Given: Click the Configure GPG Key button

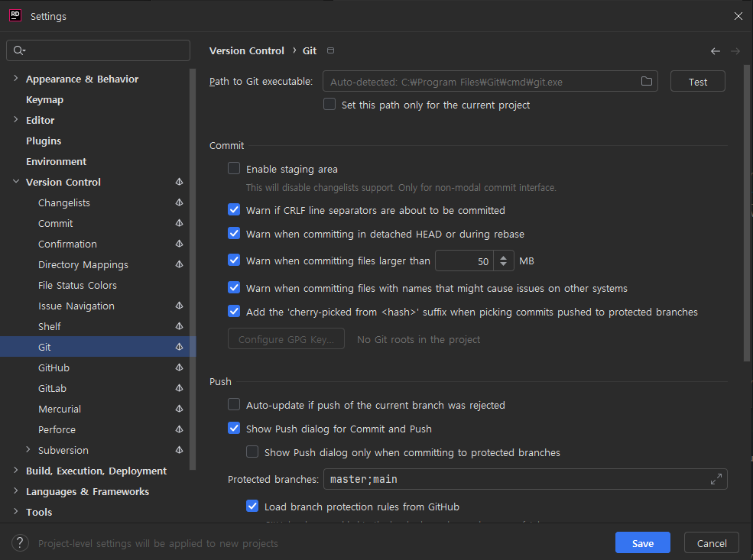Looking at the screenshot, I should click(286, 338).
